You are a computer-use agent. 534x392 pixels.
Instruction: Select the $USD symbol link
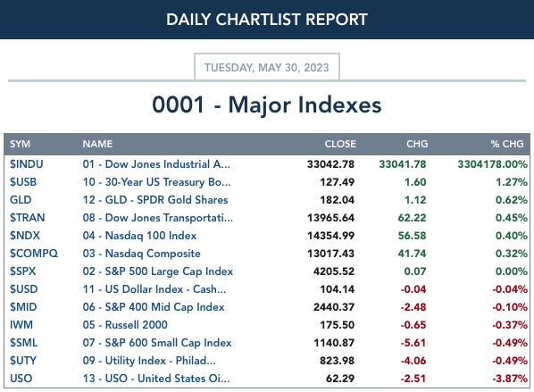24,289
